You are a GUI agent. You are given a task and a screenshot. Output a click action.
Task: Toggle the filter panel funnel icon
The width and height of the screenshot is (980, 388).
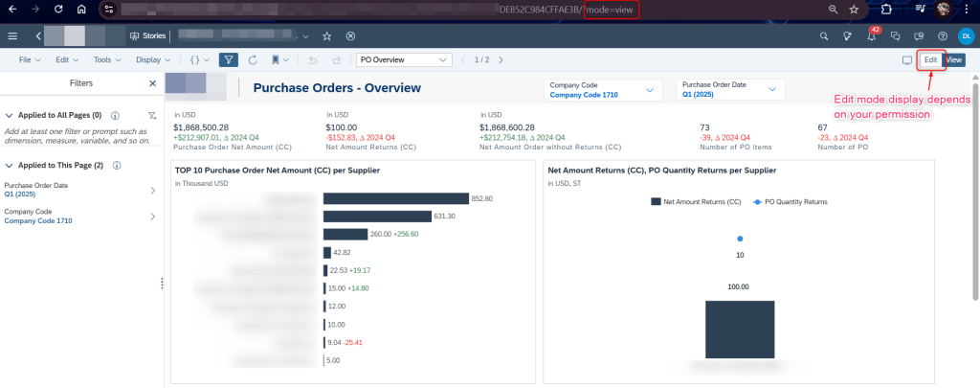coord(229,59)
